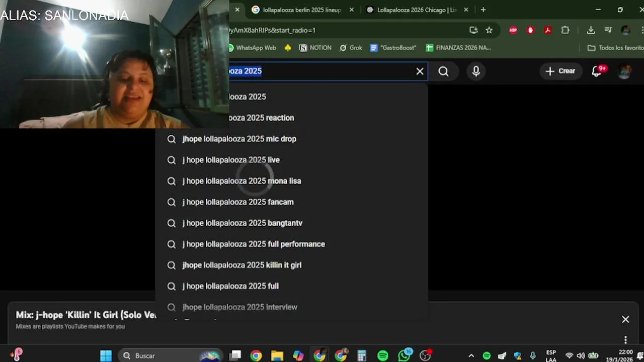Image resolution: width=644 pixels, height=362 pixels.
Task: Click the Mix j-hope 'Killin' It Girl' title
Action: pos(86,315)
